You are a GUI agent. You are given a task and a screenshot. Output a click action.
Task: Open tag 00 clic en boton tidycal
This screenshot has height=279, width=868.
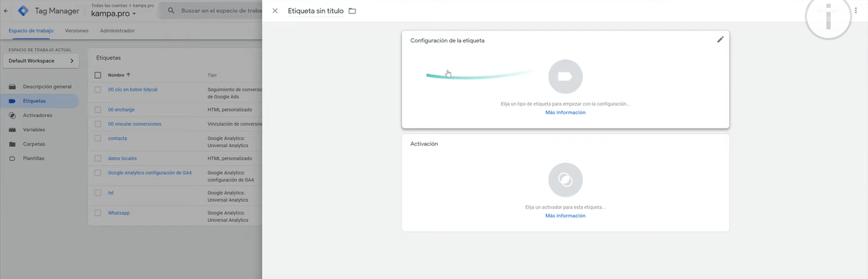click(x=133, y=90)
